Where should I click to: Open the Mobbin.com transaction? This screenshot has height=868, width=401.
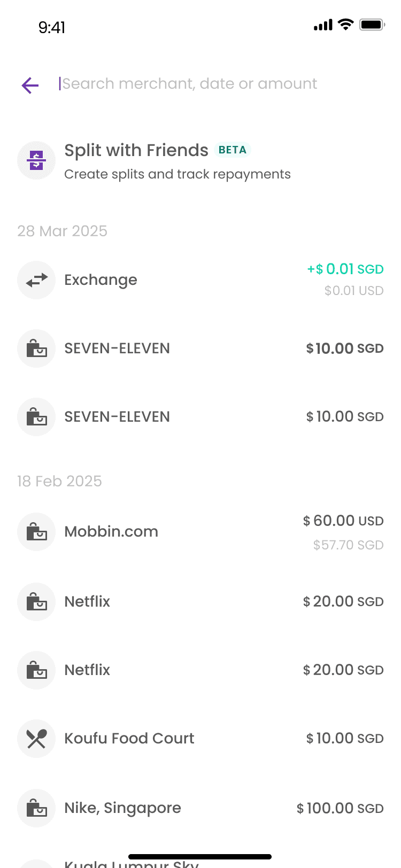(200, 532)
